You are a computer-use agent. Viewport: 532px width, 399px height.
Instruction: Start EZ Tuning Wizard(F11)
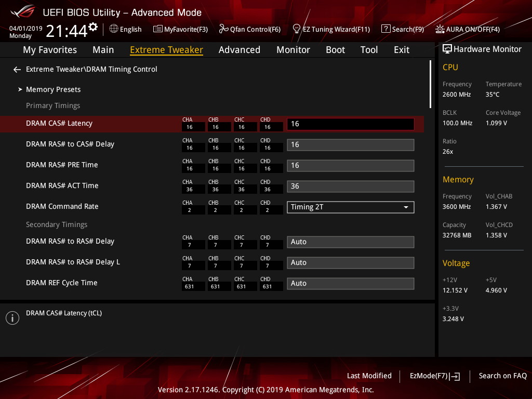[x=336, y=30]
